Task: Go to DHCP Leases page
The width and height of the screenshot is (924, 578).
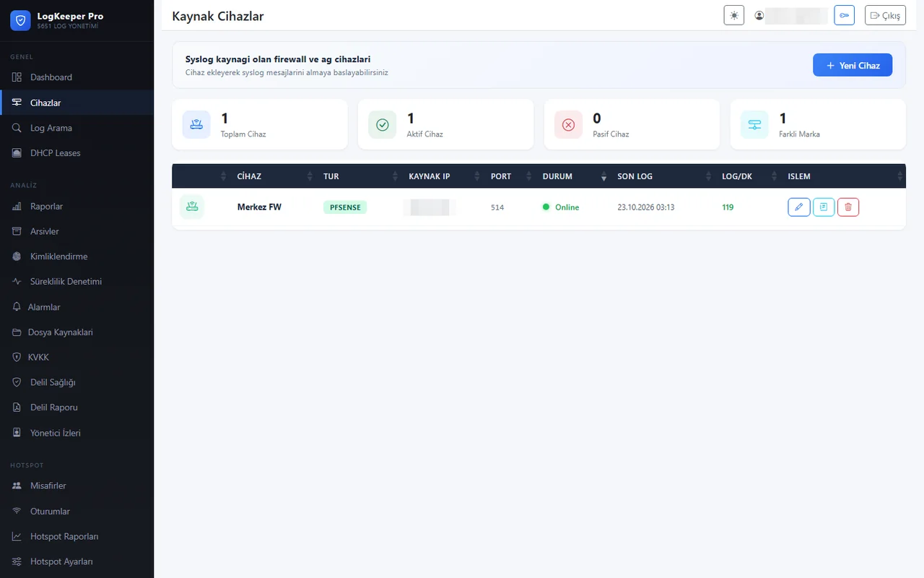Action: 77,153
